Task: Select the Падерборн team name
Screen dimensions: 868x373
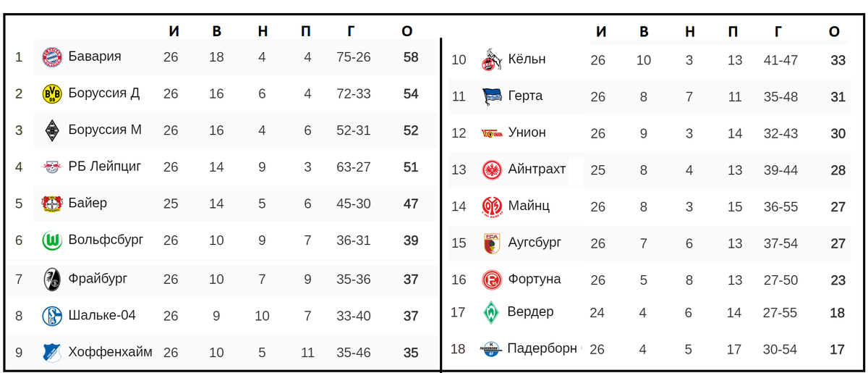Action: point(542,348)
